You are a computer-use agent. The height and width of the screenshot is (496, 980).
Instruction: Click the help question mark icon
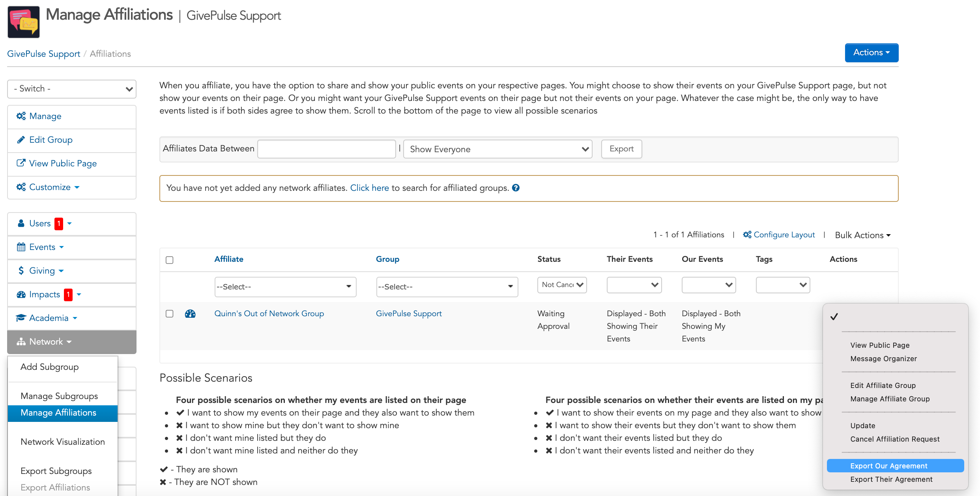click(x=516, y=188)
